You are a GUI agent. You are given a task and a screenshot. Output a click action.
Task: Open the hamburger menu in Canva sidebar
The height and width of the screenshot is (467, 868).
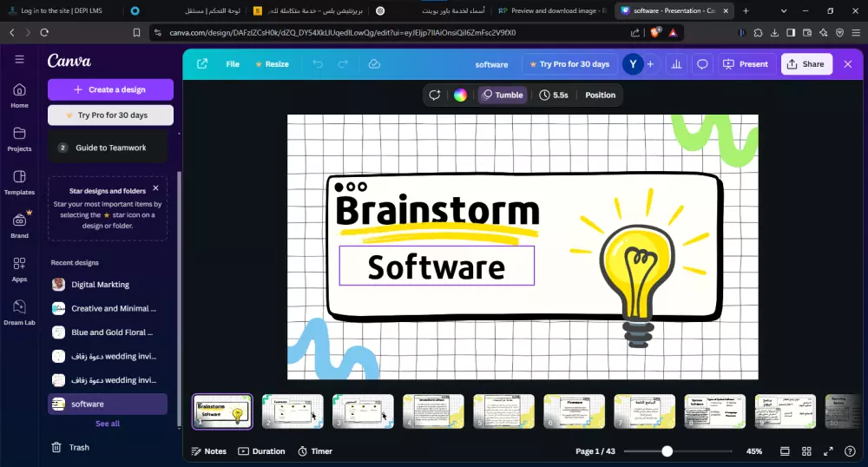(x=19, y=59)
